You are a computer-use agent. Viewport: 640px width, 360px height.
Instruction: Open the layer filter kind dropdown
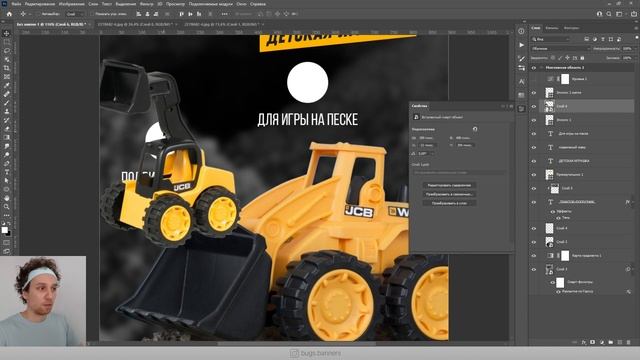(551, 39)
